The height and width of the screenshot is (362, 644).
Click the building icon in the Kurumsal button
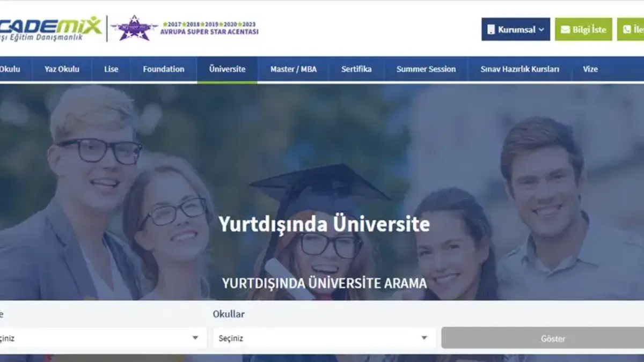coord(491,30)
